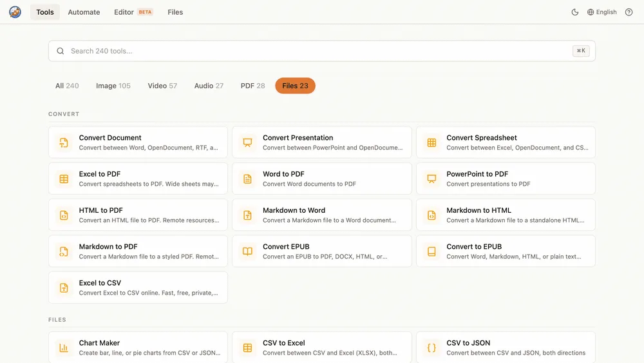
Task: Click the Convert to EPUB icon
Action: click(x=431, y=251)
